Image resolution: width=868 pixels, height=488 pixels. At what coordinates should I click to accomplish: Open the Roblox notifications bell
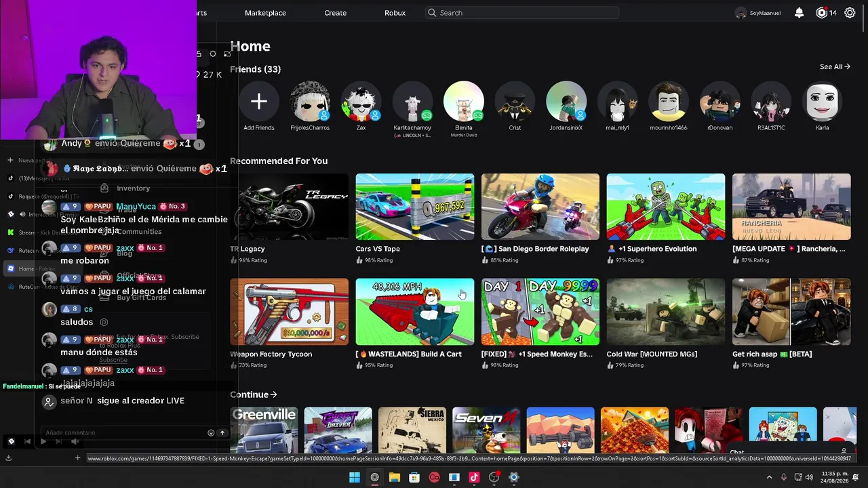[800, 13]
